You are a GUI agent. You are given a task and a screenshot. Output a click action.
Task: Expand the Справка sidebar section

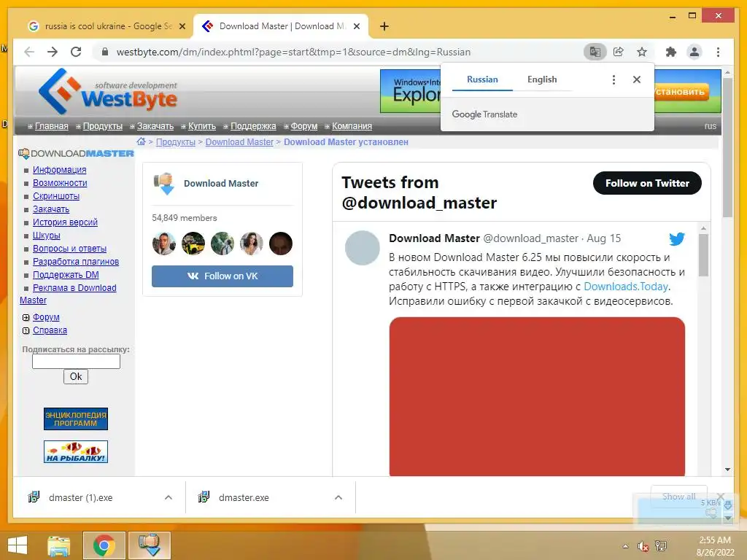point(26,330)
